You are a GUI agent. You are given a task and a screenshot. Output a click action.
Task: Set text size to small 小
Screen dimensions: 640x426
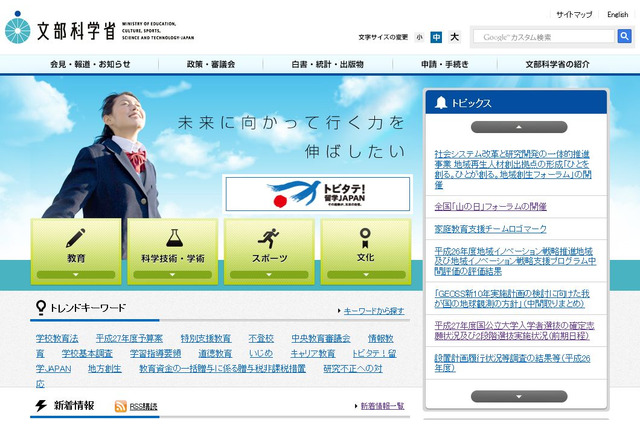pyautogui.click(x=419, y=37)
